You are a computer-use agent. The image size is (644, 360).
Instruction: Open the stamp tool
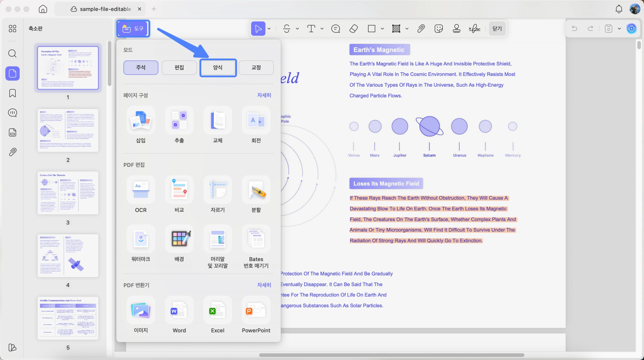pyautogui.click(x=457, y=29)
